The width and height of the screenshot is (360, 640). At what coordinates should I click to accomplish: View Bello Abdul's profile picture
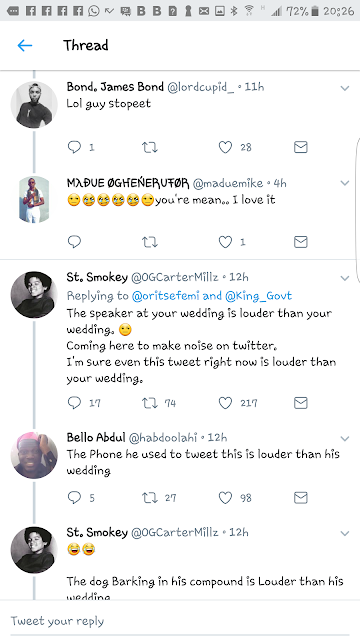34,455
